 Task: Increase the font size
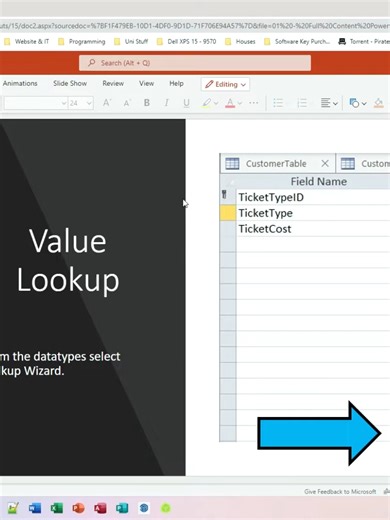coord(107,103)
